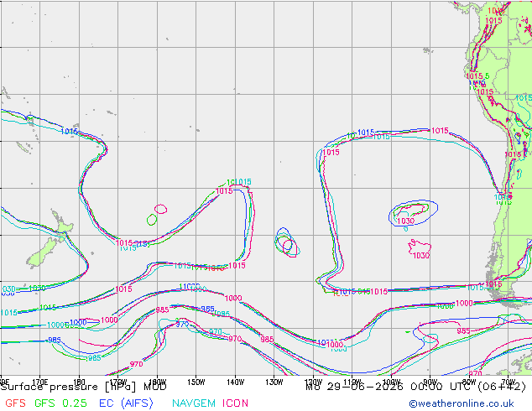Screen dimensions: 532x411
Task: Open the ©weatheronline.co.uk link
Action: (462, 403)
